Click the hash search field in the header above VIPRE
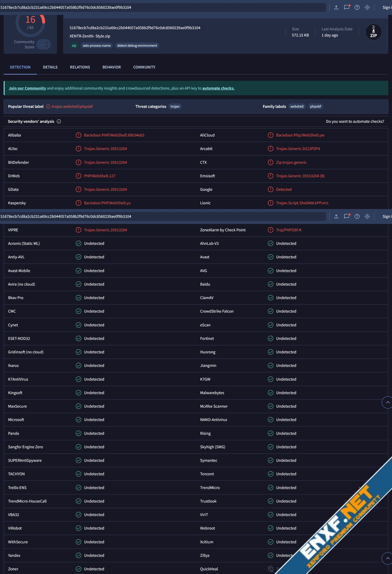Image resolution: width=392 pixels, height=574 pixels. (x=162, y=216)
